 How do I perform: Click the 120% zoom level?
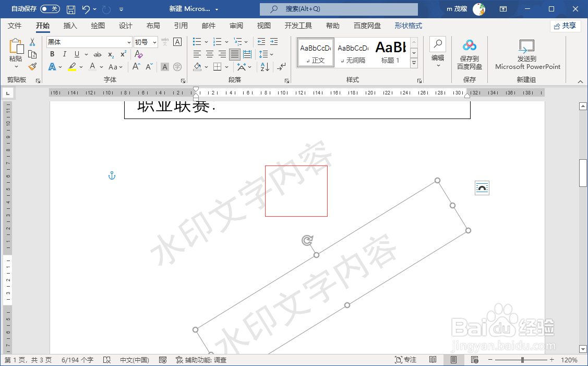tap(569, 360)
